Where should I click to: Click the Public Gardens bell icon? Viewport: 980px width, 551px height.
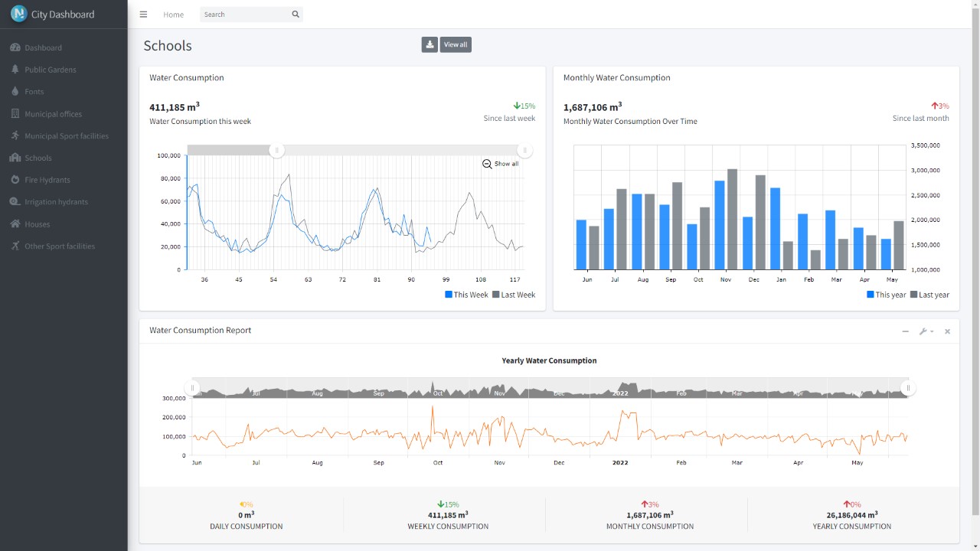[x=15, y=70]
